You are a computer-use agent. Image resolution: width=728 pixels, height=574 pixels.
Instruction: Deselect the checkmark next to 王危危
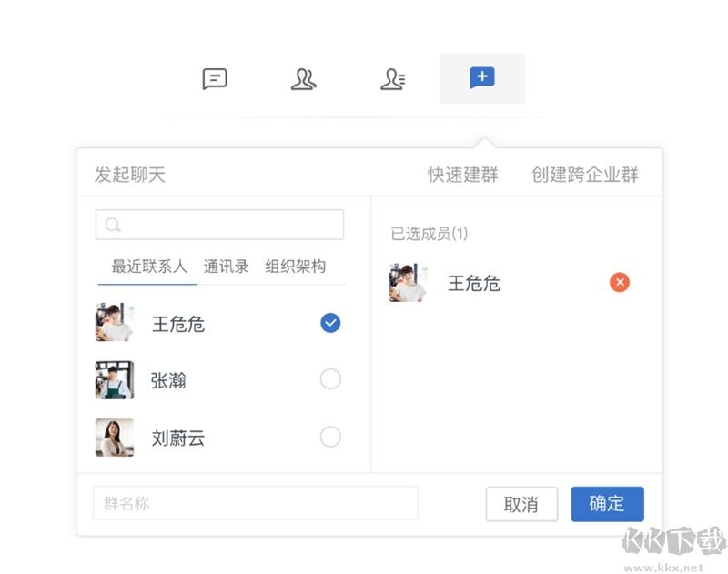330,322
